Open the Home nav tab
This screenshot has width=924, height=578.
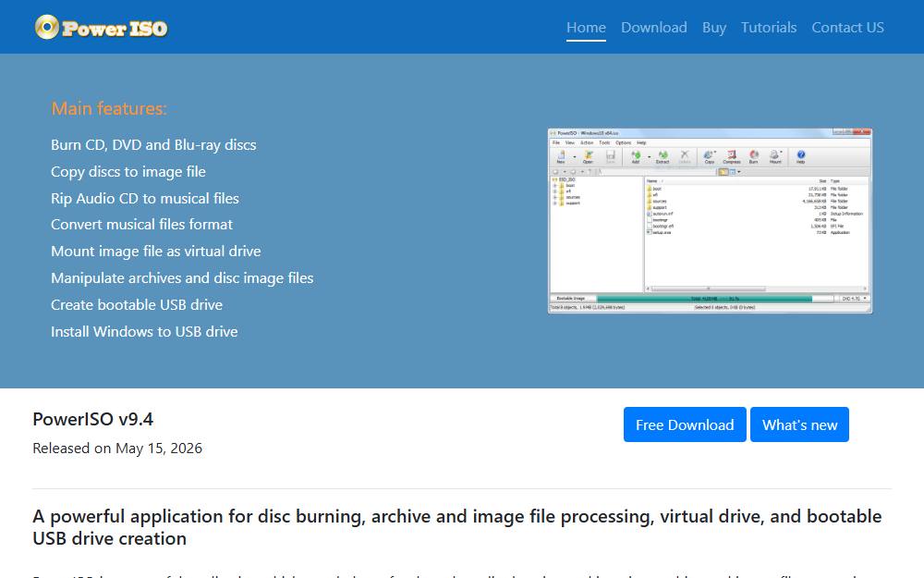coord(586,28)
